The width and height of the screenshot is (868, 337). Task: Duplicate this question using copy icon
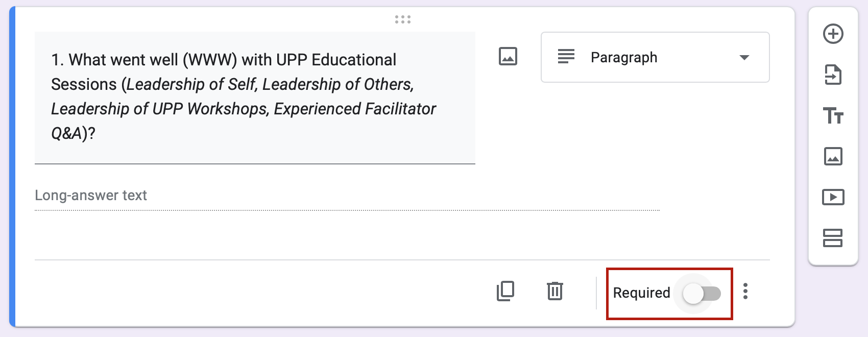[x=505, y=291]
